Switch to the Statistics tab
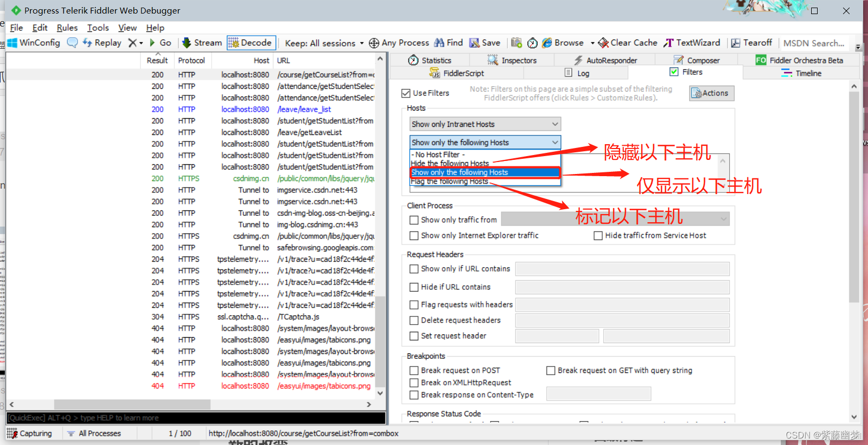 [430, 60]
